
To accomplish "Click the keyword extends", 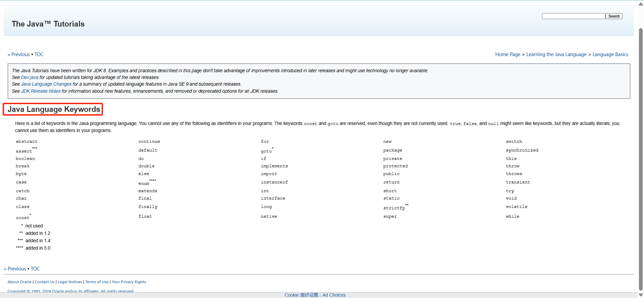I will pos(148,191).
